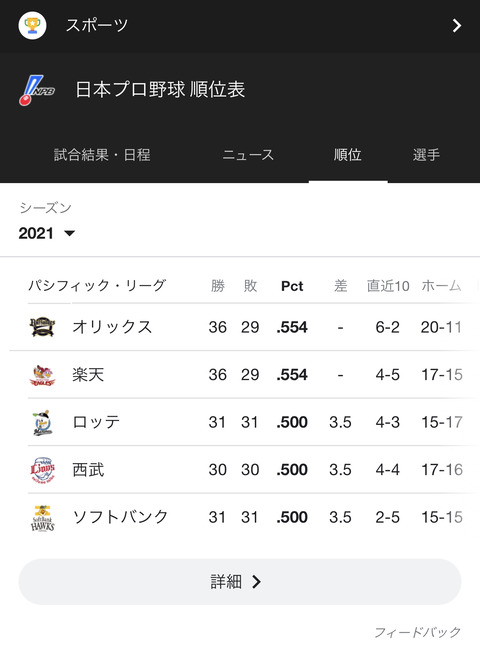Click the Rakuten Eagles team logo
Image resolution: width=480 pixels, height=659 pixels.
[42, 375]
